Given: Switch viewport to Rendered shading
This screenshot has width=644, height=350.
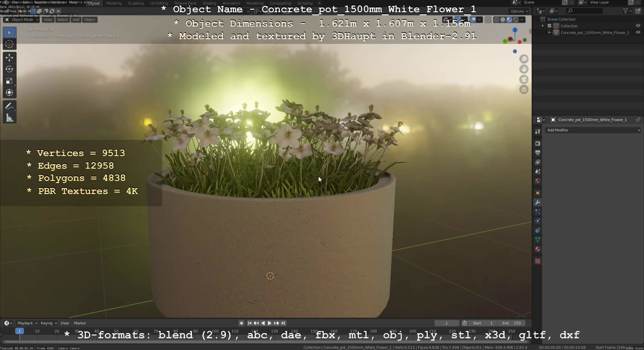Looking at the screenshot, I should click(515, 20).
